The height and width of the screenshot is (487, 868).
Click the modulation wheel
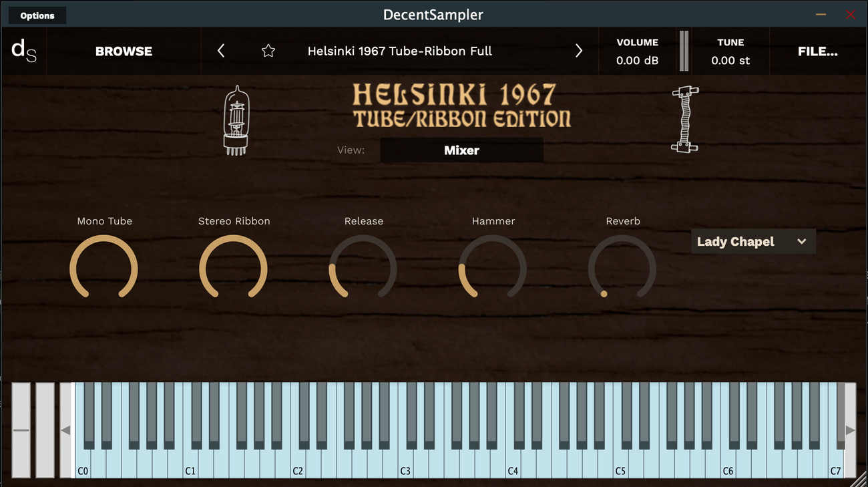tap(45, 430)
